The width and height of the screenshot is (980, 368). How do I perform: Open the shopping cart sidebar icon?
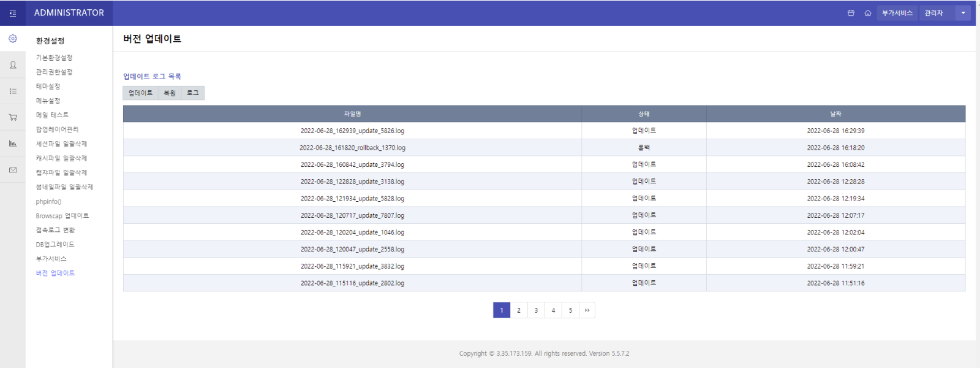[13, 117]
